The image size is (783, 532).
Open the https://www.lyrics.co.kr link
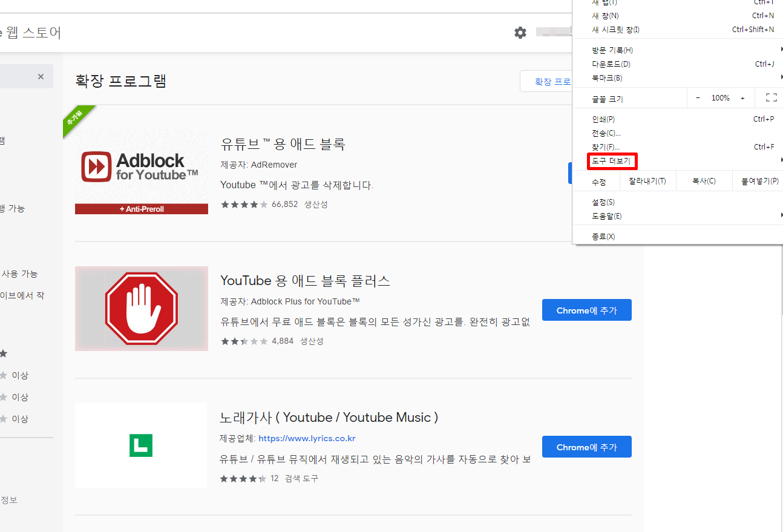[307, 438]
